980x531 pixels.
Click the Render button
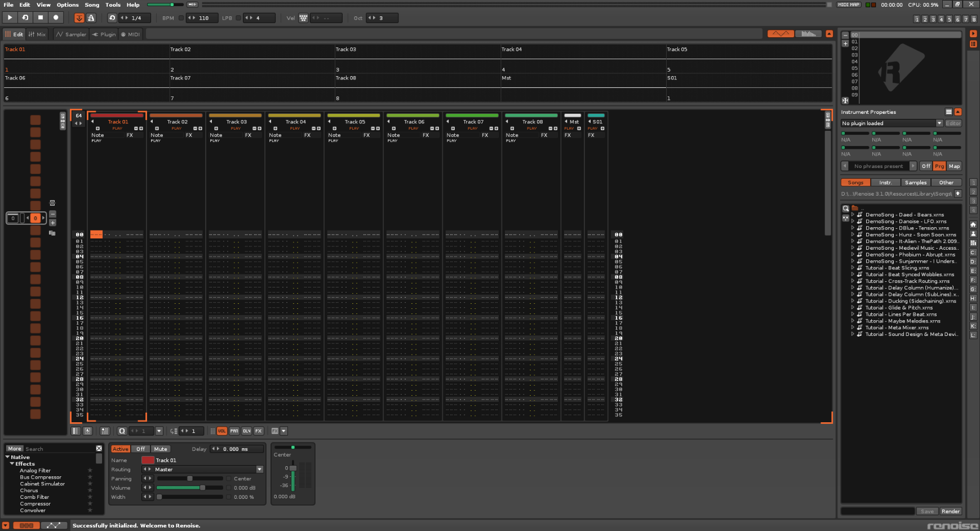point(950,511)
